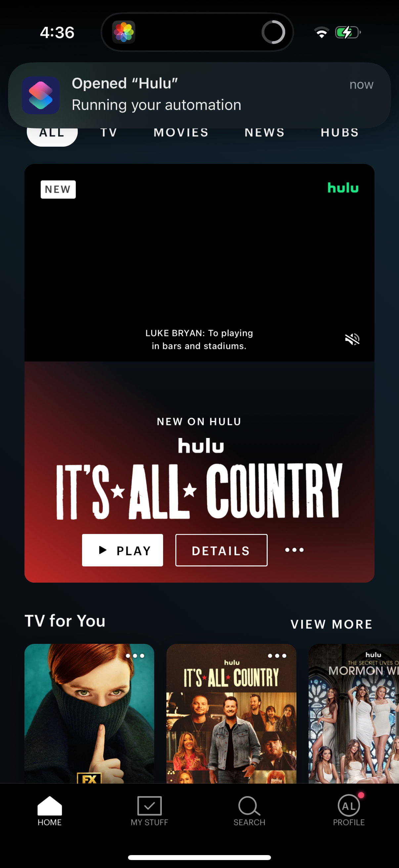The height and width of the screenshot is (868, 399).
Task: Tap the green hulu logo on featured card
Action: (343, 188)
